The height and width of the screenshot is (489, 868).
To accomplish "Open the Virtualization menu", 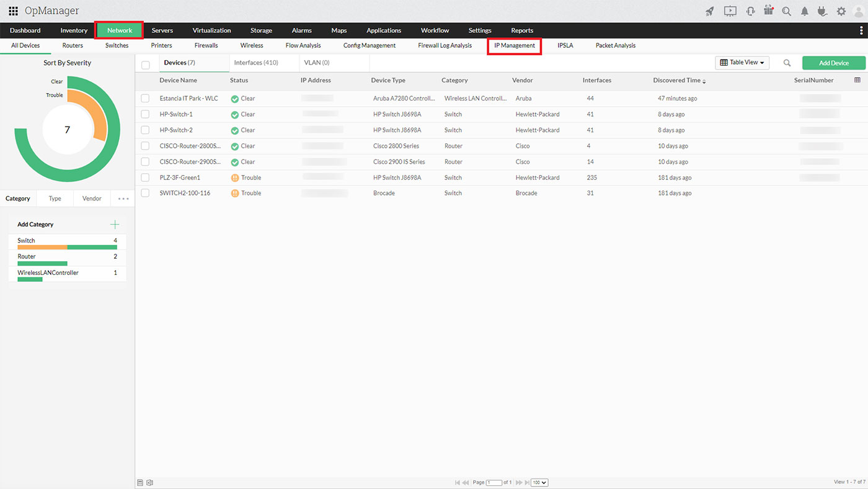I will click(211, 30).
